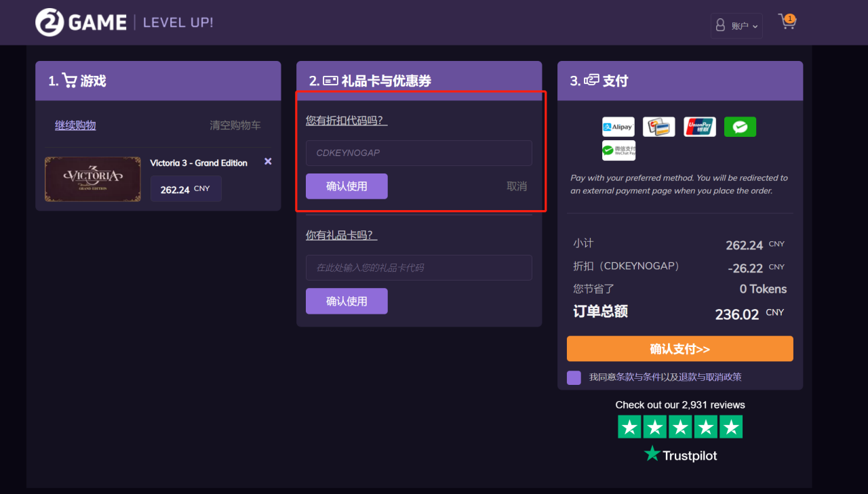Focus the gift card code input
868x494 pixels.
pyautogui.click(x=419, y=268)
